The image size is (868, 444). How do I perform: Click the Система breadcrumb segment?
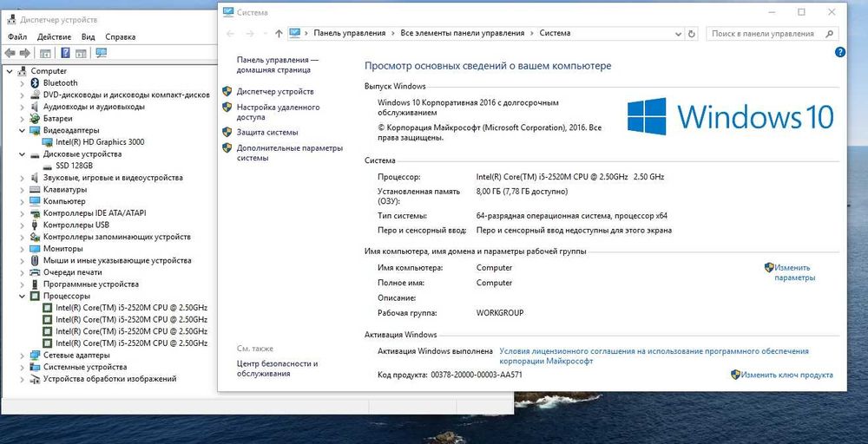(x=555, y=33)
